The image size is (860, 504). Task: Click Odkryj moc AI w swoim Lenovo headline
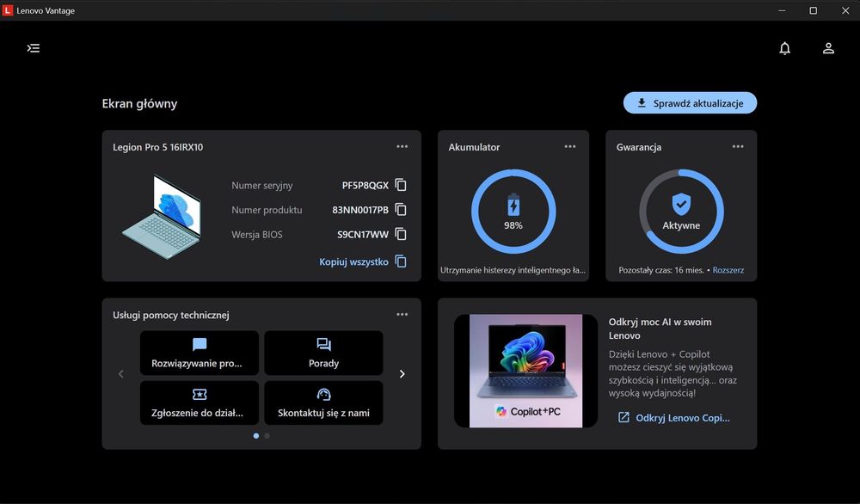660,329
